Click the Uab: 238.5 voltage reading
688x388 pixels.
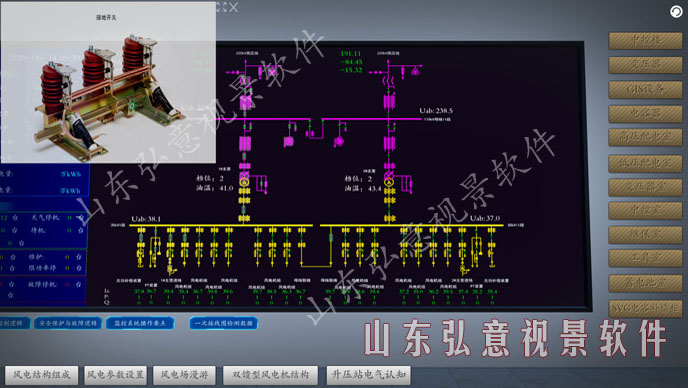(x=436, y=111)
